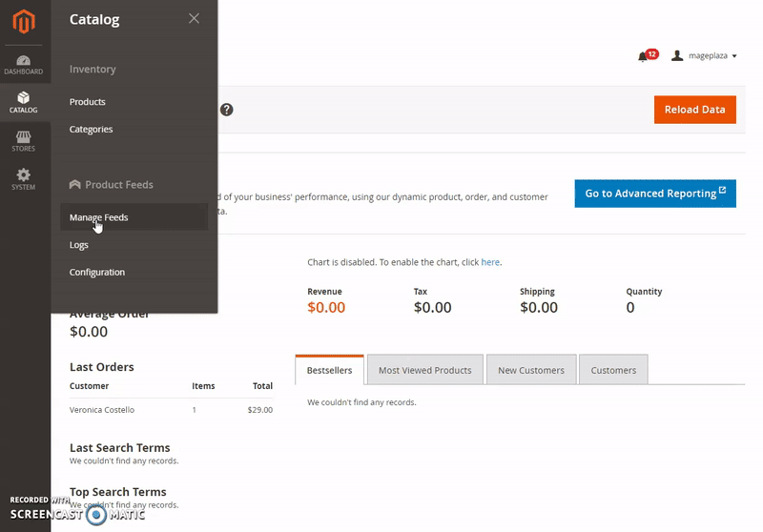This screenshot has width=763, height=532.
Task: Close the Catalog flyout menu
Action: (194, 18)
